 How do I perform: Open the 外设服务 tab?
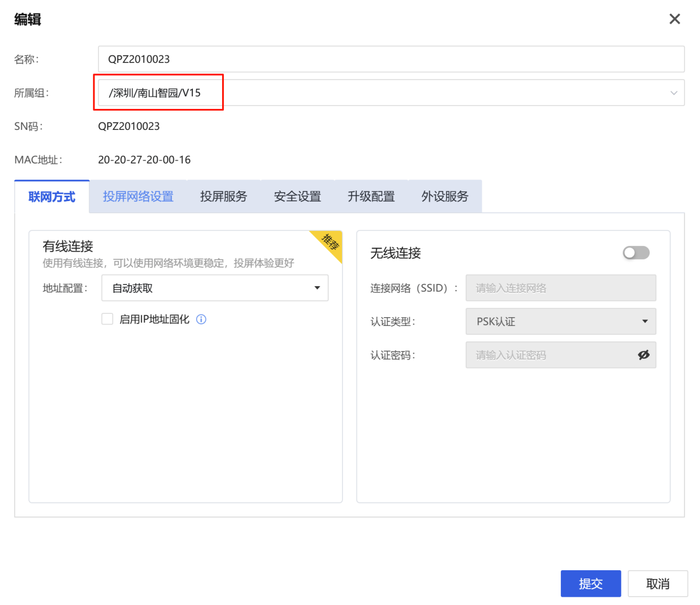[x=445, y=197]
